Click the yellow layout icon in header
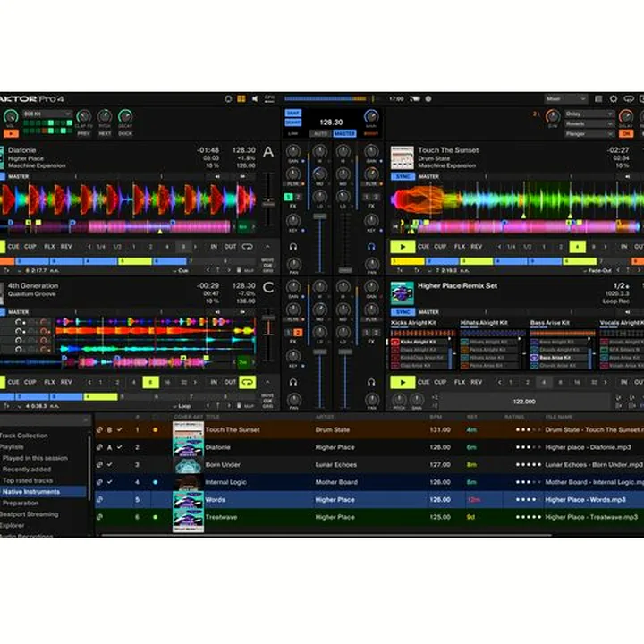Image resolution: width=644 pixels, height=644 pixels. 241,99
